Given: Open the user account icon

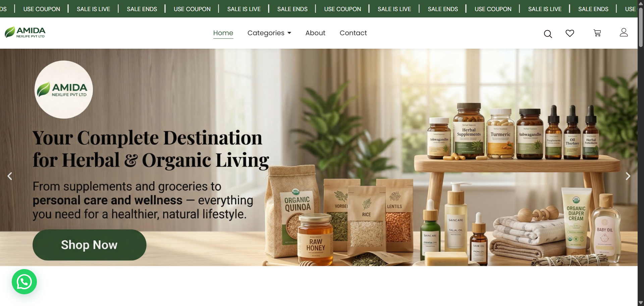Looking at the screenshot, I should tap(624, 33).
